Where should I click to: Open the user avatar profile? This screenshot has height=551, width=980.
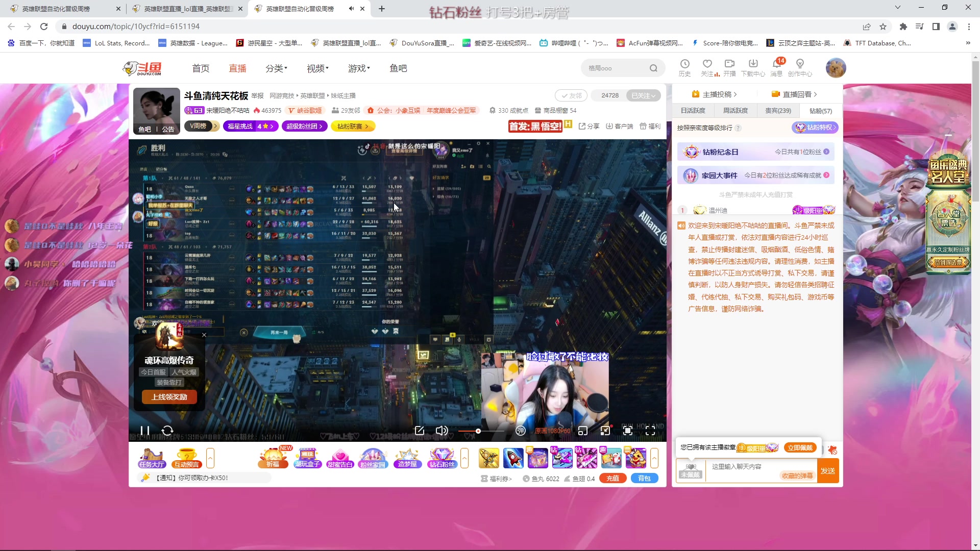click(x=836, y=68)
